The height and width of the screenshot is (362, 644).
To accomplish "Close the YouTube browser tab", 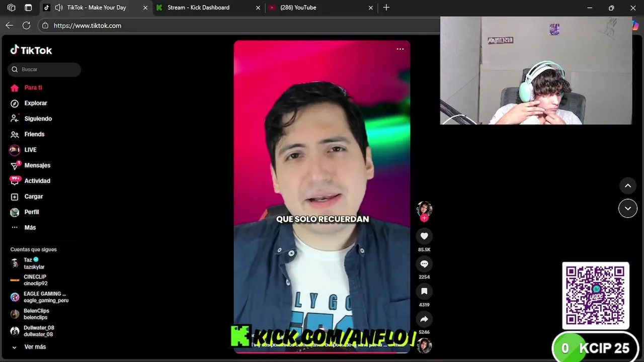I will point(371,8).
